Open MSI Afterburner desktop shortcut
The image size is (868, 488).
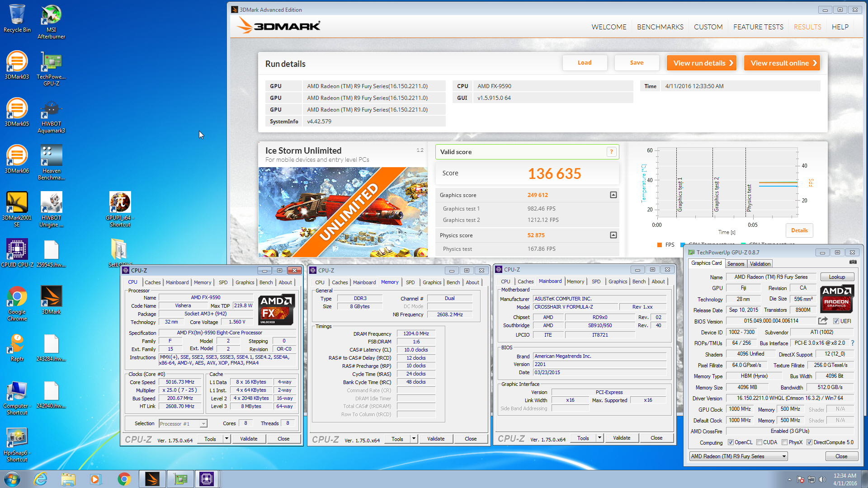click(51, 22)
